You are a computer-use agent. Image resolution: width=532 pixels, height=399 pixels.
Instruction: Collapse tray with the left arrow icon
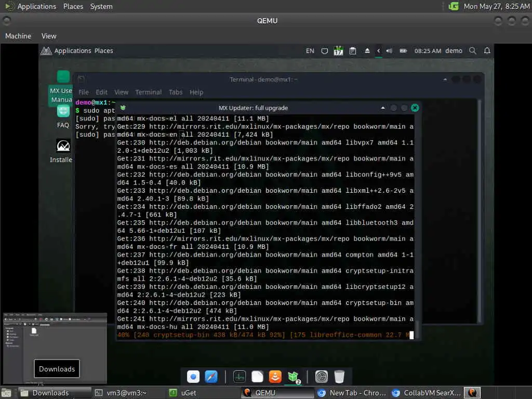379,51
